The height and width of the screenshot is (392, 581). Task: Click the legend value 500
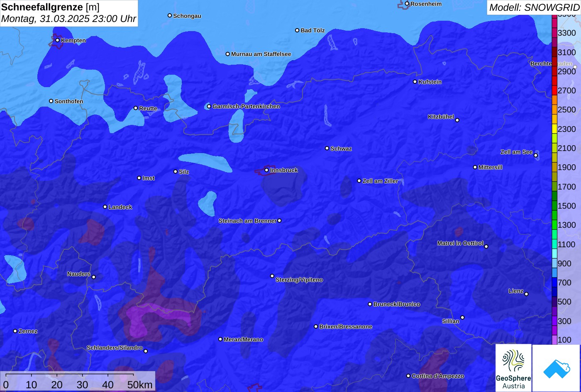564,302
